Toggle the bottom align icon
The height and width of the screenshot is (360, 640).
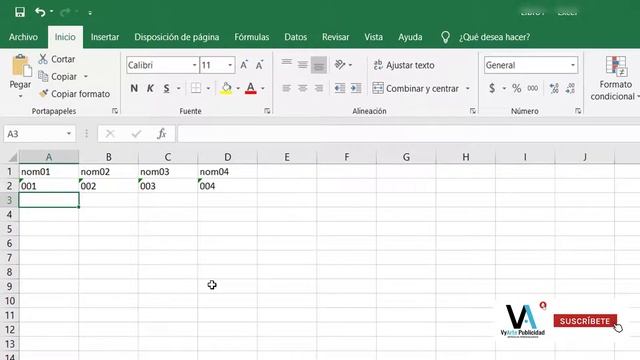pos(319,65)
